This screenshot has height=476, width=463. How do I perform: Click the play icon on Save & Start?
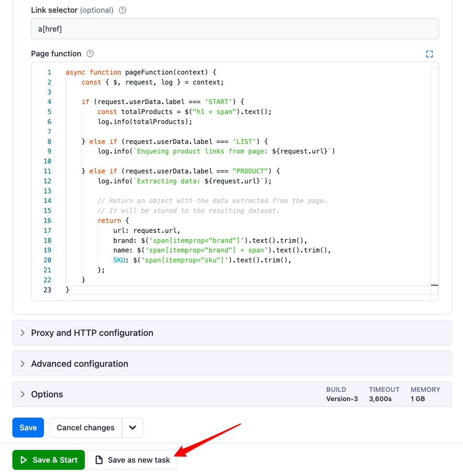coord(24,460)
